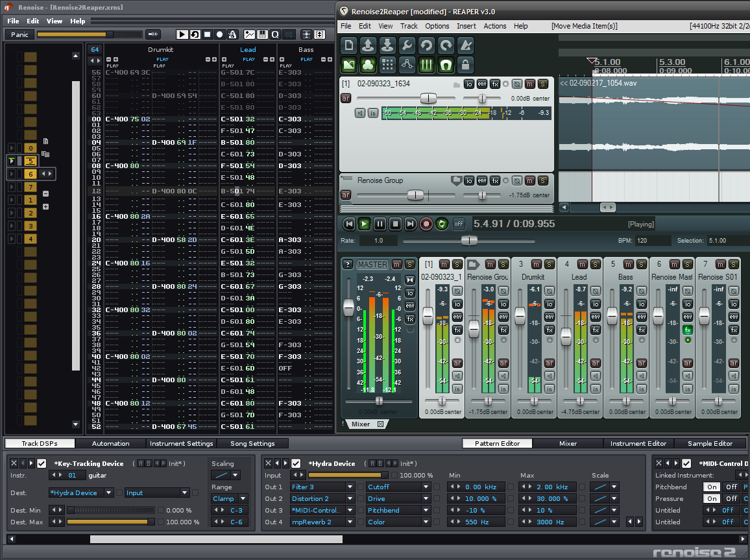This screenshot has width=750, height=560.
Task: Open Renoise File menu
Action: point(14,21)
